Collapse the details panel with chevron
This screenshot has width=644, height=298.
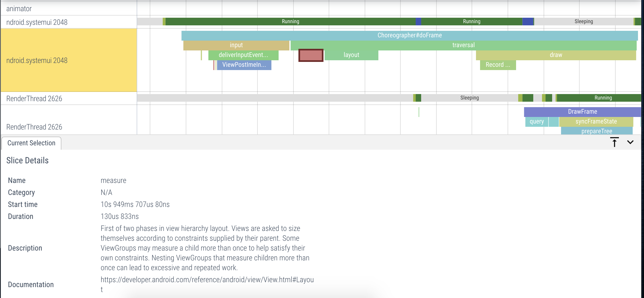[630, 142]
